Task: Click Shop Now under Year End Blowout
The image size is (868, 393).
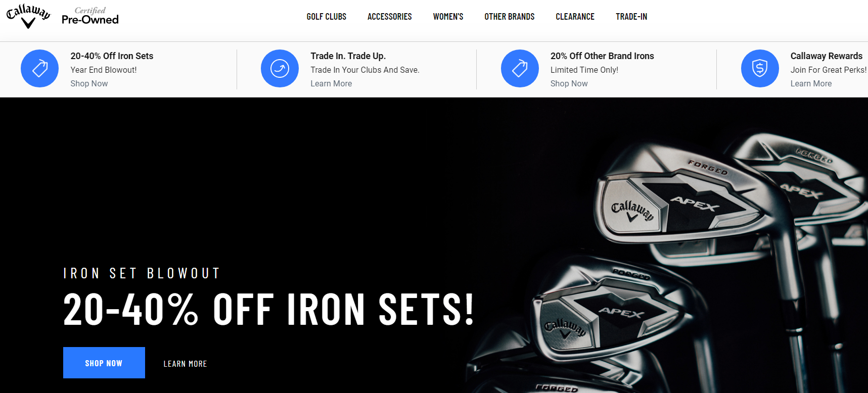Action: (x=89, y=83)
